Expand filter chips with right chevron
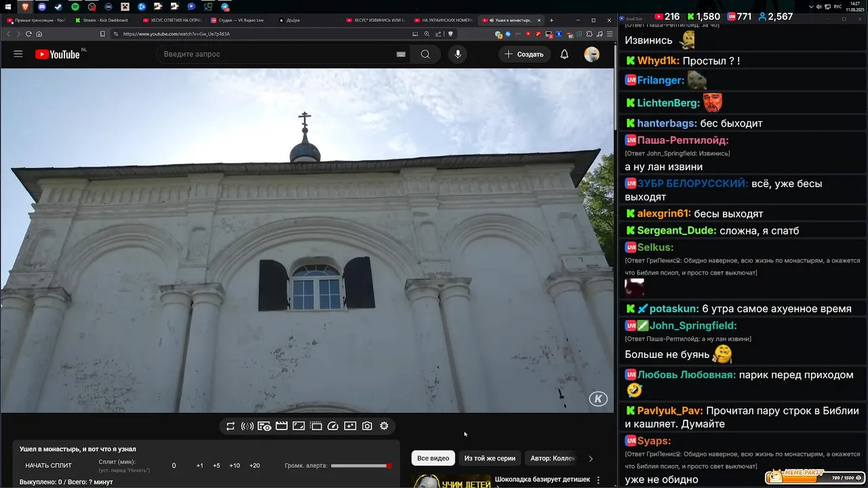868x488 pixels. [591, 459]
